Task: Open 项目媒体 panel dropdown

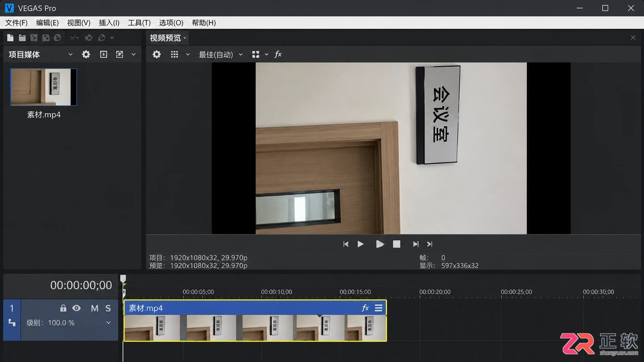Action: (70, 55)
